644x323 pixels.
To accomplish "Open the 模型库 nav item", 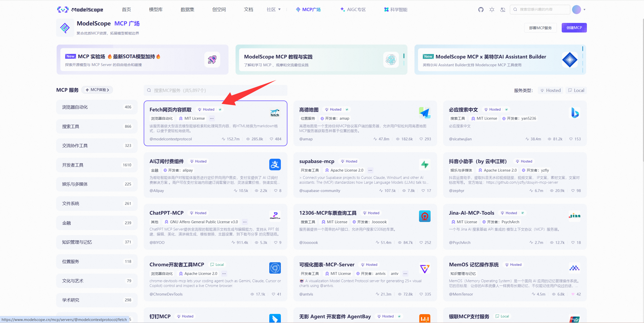I will click(156, 10).
